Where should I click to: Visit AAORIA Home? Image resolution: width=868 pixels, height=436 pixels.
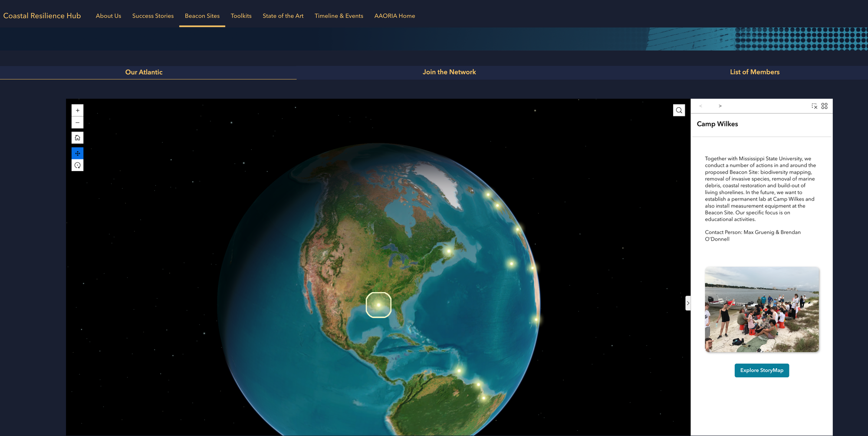click(395, 16)
